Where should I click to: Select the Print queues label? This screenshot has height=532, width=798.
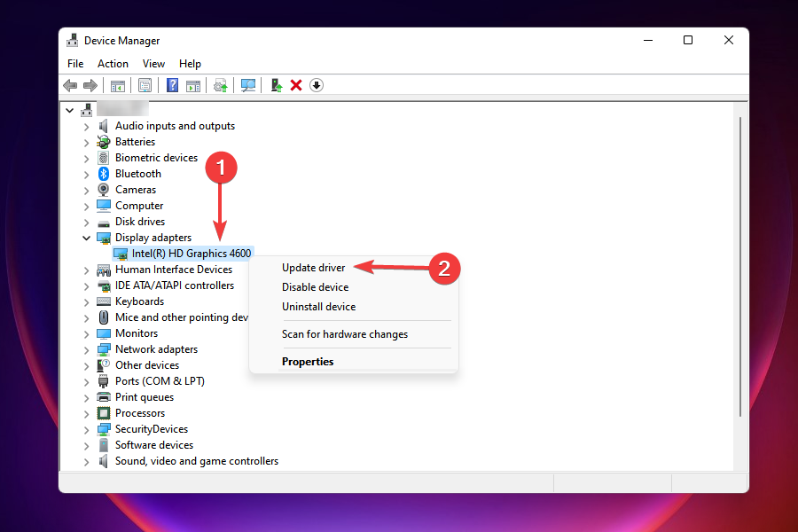coord(145,397)
